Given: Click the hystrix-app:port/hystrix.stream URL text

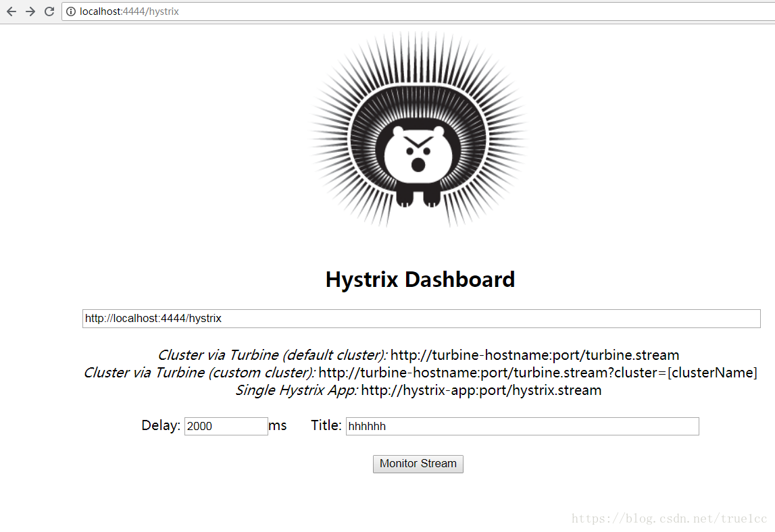Looking at the screenshot, I should (x=481, y=390).
